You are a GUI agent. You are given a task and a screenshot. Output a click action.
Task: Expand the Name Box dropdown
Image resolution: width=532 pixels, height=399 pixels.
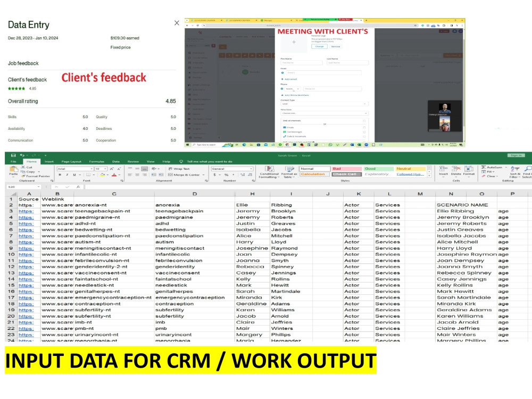pos(39,187)
